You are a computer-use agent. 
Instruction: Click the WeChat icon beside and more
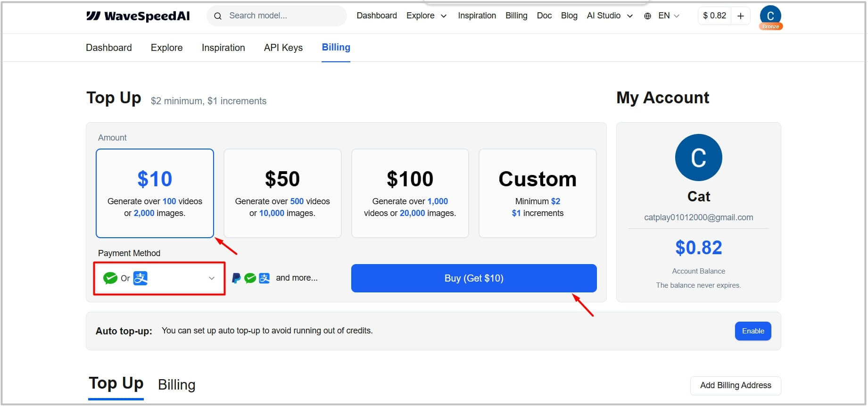pos(250,278)
